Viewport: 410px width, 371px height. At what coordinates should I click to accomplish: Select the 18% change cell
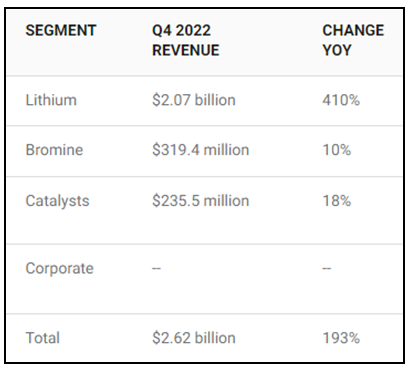(337, 201)
